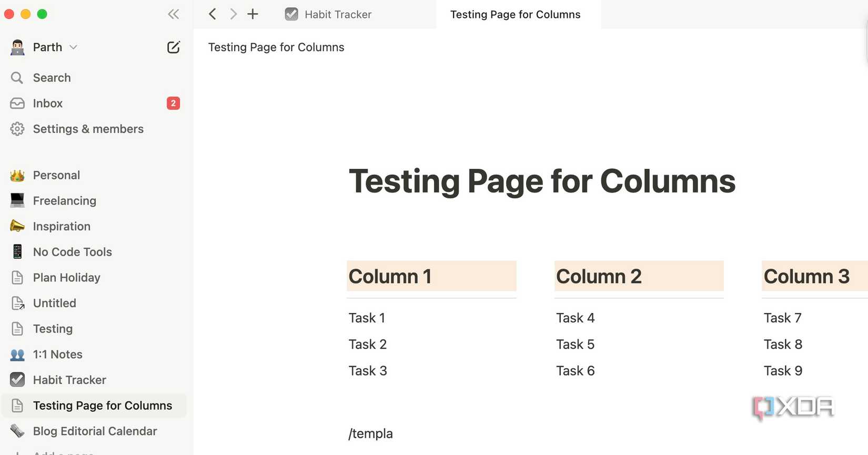Go back with the left arrow
Viewport: 868px width, 455px height.
[213, 14]
